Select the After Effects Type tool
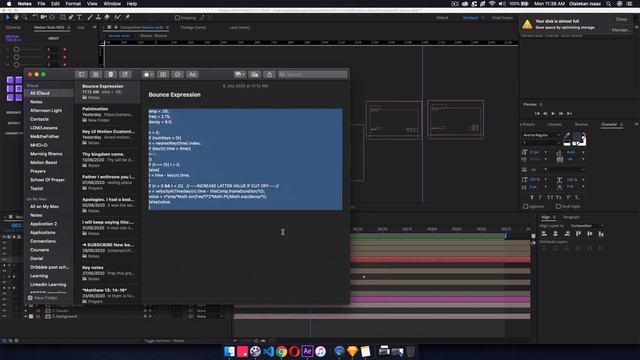640x360 pixels. [x=80, y=18]
